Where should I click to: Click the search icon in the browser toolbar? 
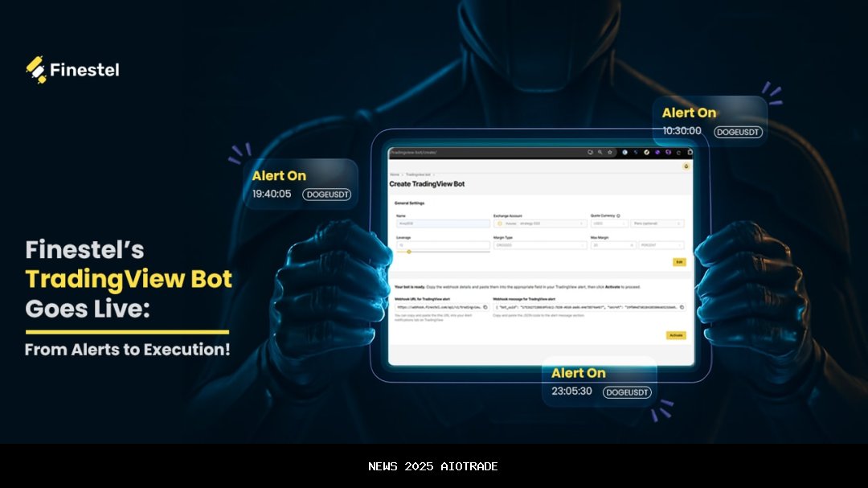pos(600,153)
